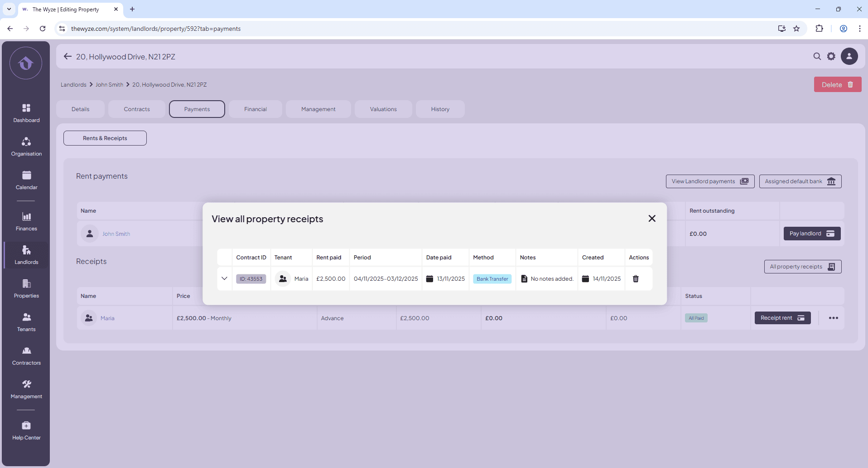The width and height of the screenshot is (868, 468).
Task: Open the settings gear icon
Action: click(831, 56)
